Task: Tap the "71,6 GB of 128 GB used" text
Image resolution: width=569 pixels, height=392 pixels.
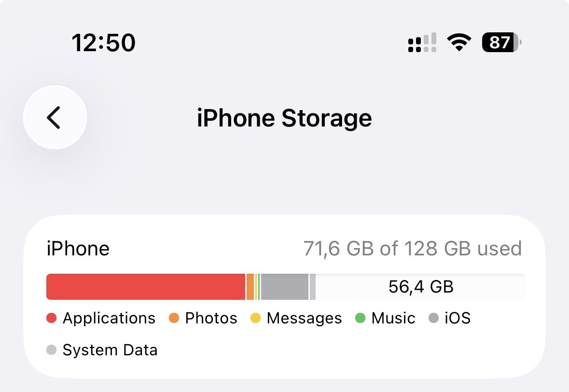Action: point(412,249)
